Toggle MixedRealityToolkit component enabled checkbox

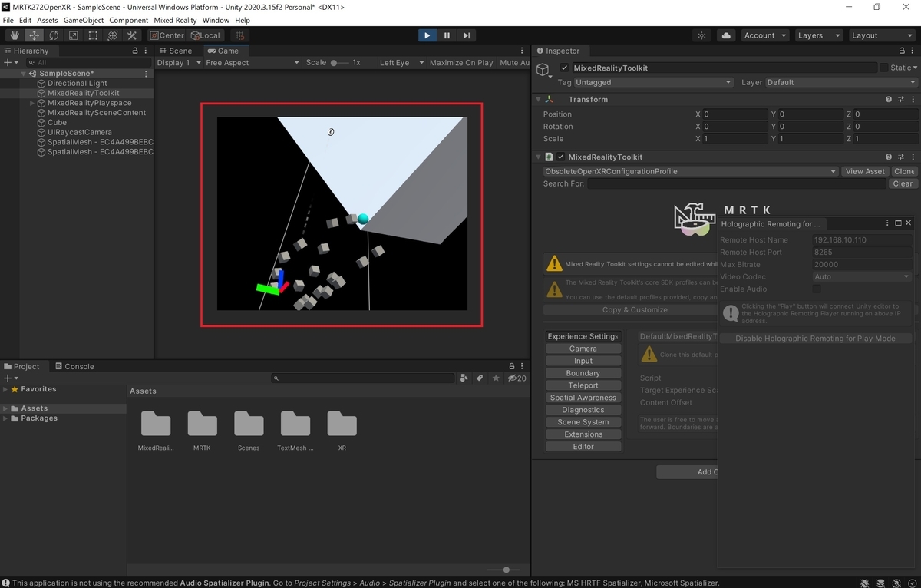(561, 157)
